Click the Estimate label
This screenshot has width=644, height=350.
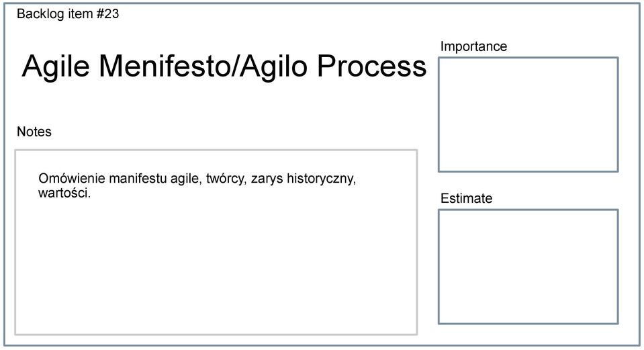tap(466, 198)
